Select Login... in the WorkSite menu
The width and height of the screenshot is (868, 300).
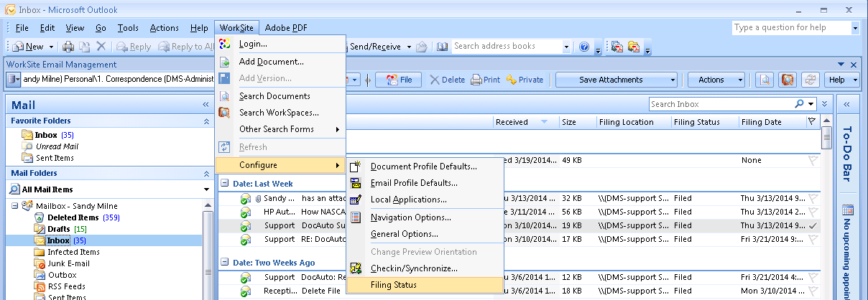[x=281, y=44]
